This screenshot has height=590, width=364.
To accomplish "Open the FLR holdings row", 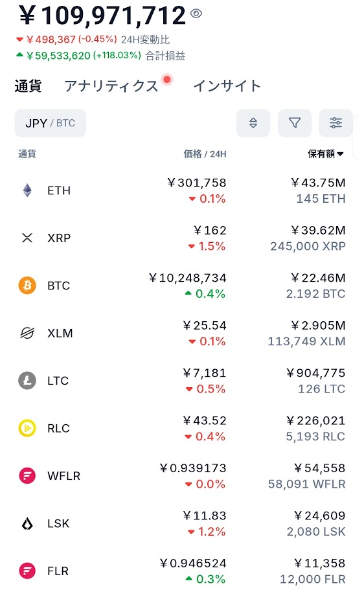I will 182,571.
